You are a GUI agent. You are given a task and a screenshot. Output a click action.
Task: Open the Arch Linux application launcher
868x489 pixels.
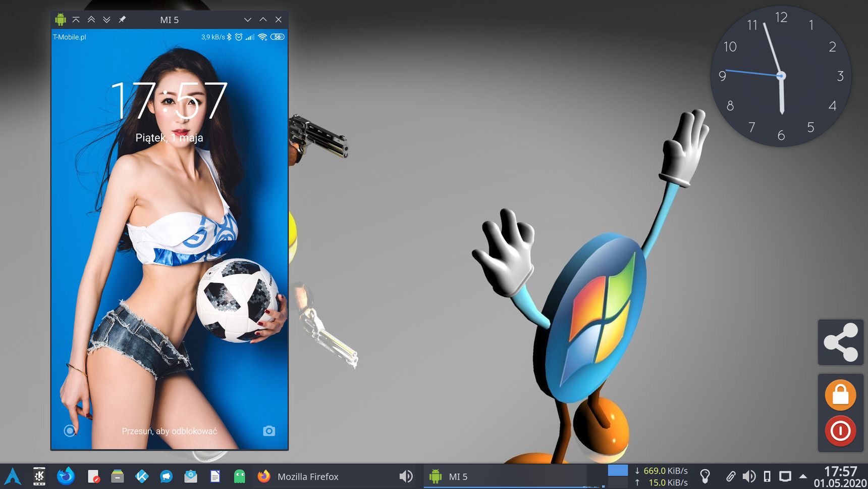[13, 476]
